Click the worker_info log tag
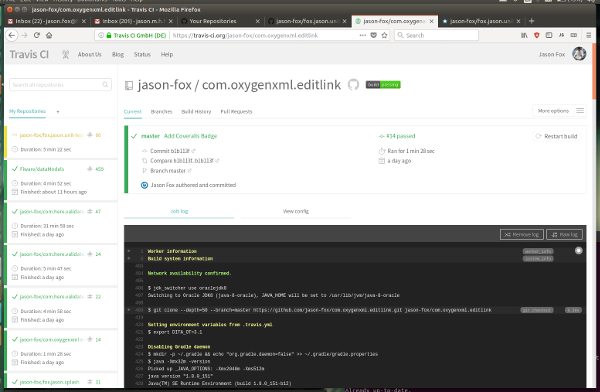 [x=538, y=251]
